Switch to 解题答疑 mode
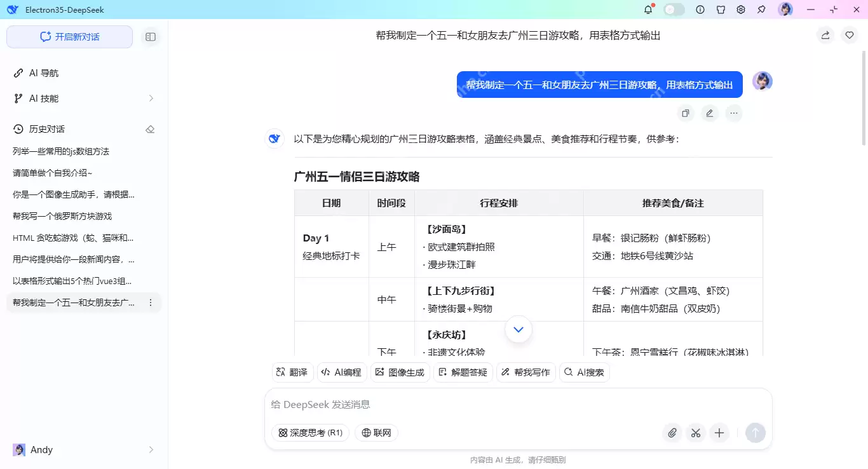 [463, 372]
